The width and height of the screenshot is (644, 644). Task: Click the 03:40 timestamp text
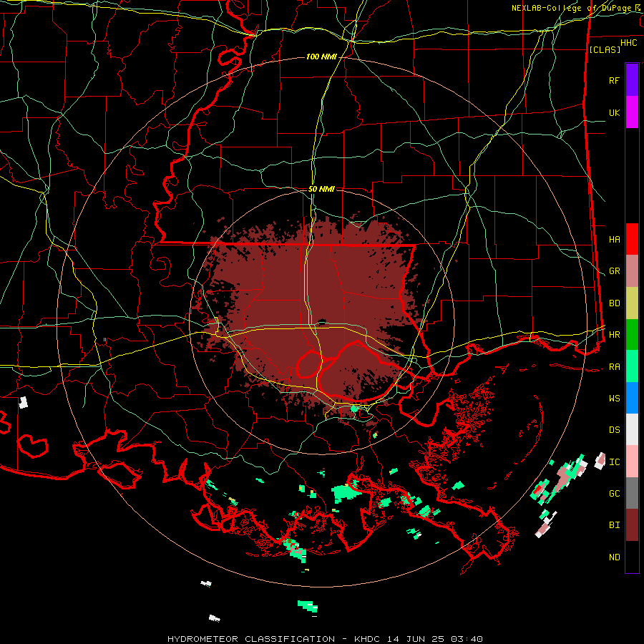(x=467, y=639)
